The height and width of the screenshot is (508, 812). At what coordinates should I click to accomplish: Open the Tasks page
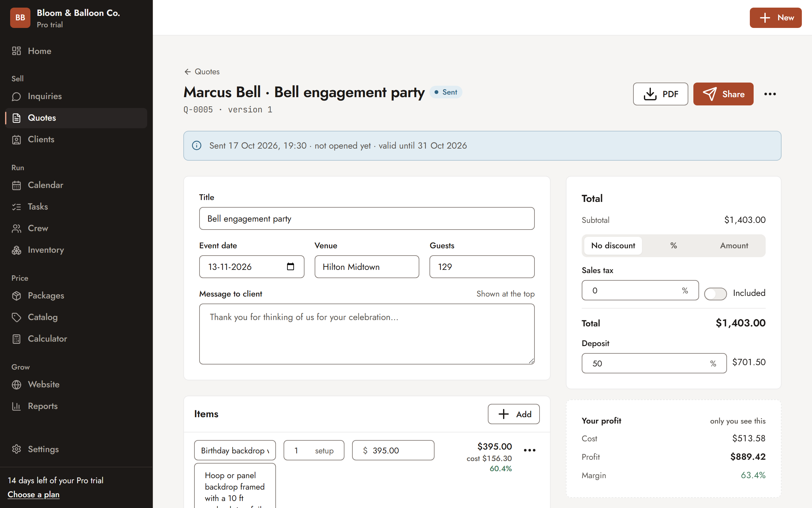point(76,207)
